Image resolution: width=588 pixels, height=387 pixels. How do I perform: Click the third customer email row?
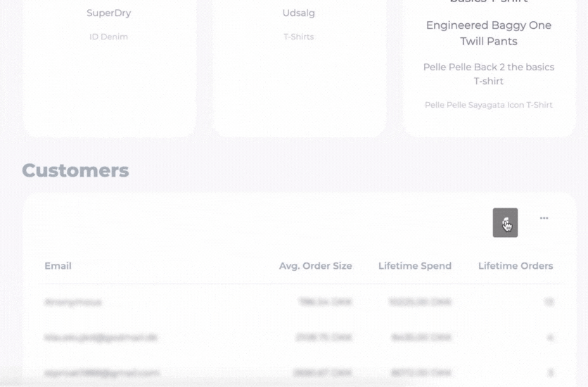click(x=101, y=372)
